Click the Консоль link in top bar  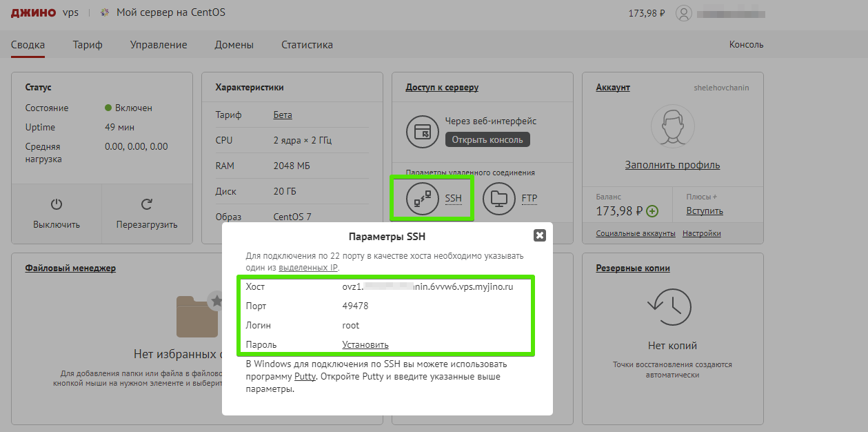click(746, 45)
